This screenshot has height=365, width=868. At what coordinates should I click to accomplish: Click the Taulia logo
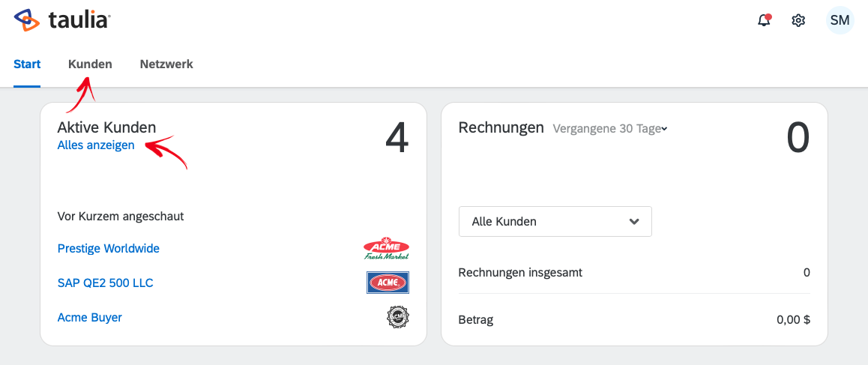click(62, 20)
